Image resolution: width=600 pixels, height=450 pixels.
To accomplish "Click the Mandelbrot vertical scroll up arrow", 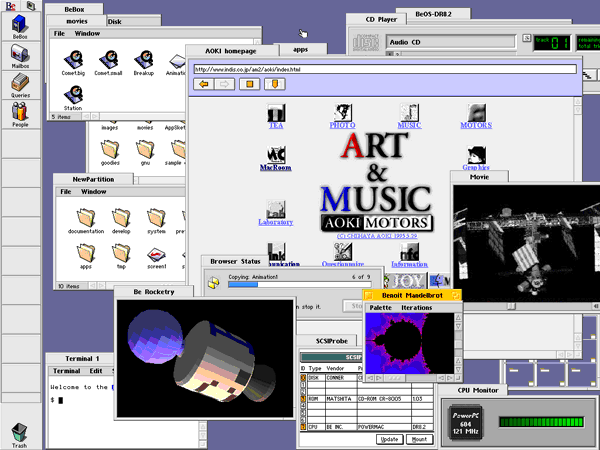I will coord(458,318).
